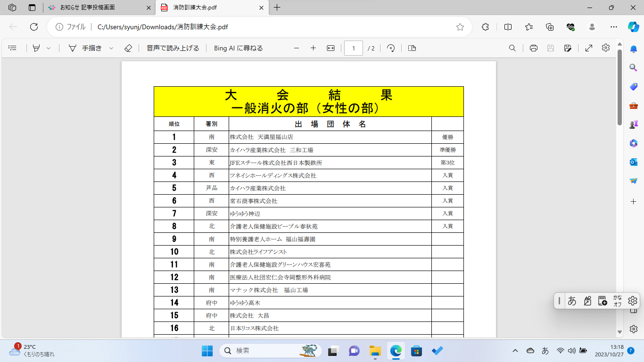644x362 pixels.
Task: Print the PDF document
Action: (x=534, y=48)
